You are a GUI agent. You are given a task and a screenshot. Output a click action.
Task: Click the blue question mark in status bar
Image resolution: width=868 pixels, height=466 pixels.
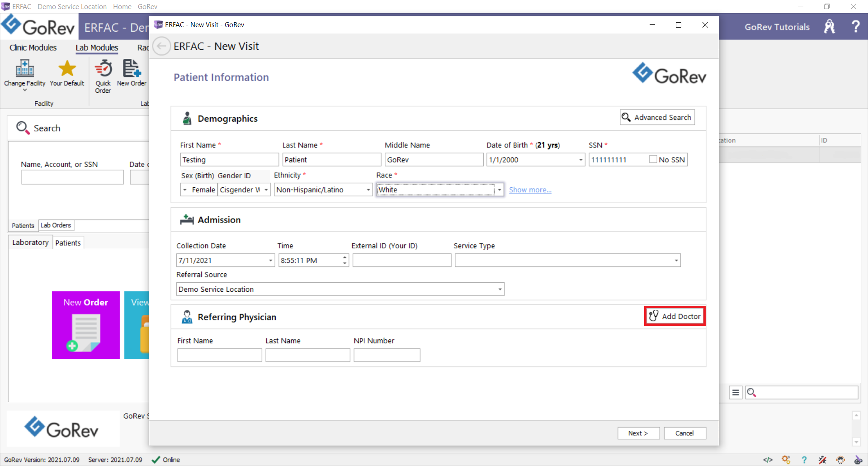click(x=804, y=460)
